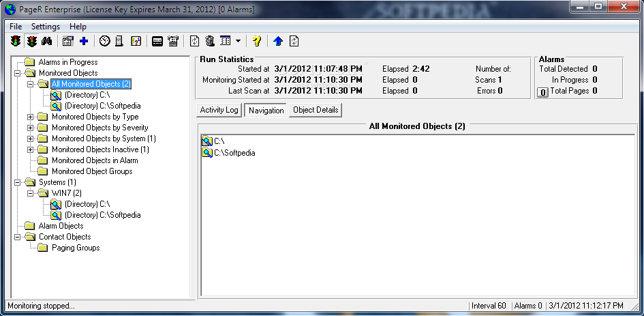Select Monitored Objects by System (1) label
The image size is (644, 316).
104,139
